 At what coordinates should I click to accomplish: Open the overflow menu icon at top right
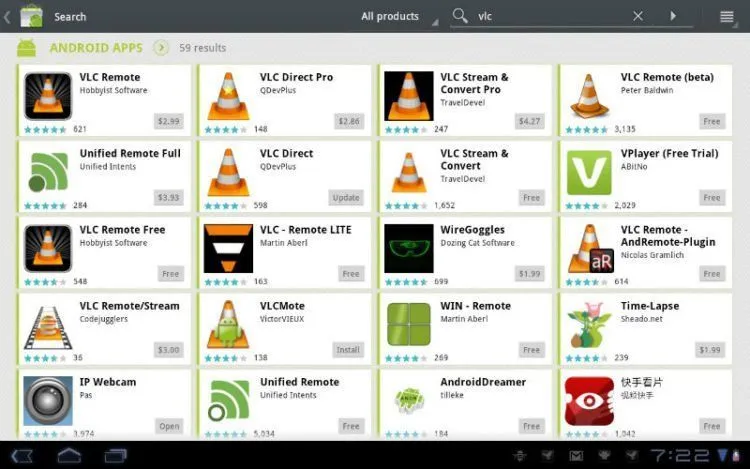pyautogui.click(x=727, y=17)
